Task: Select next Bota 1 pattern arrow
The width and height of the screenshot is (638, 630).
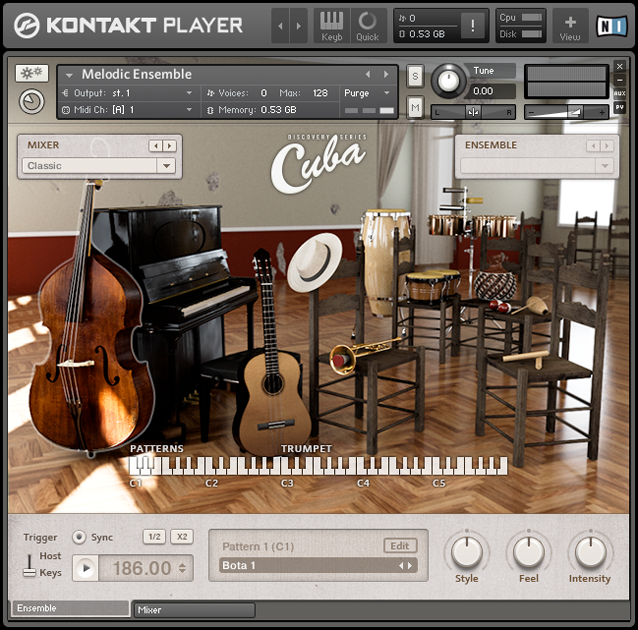Action: point(410,566)
